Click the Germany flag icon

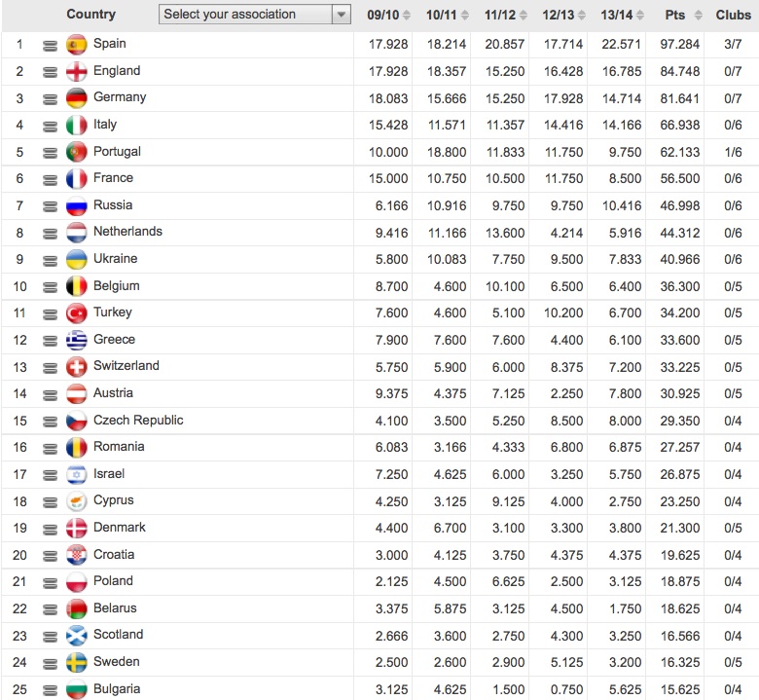click(77, 97)
